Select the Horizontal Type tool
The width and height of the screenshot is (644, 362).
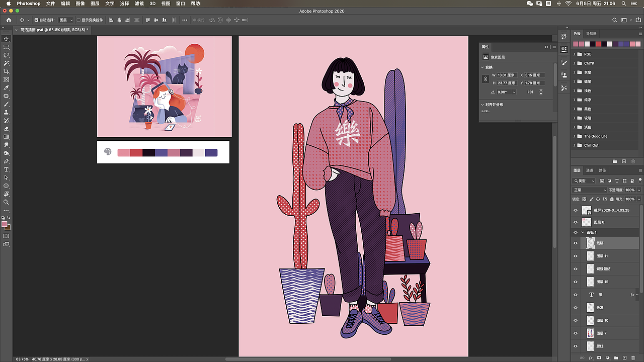tap(7, 169)
